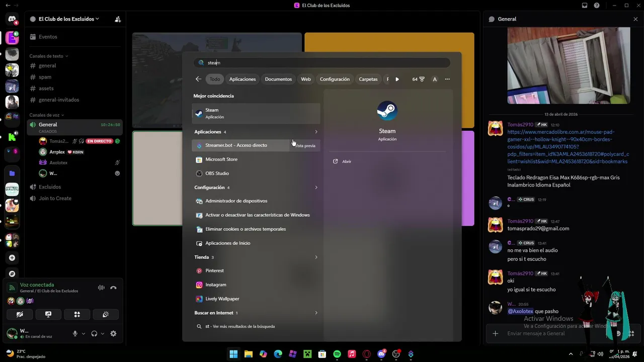The width and height of the screenshot is (644, 362).
Task: Open Instagram store result
Action: 256,285
